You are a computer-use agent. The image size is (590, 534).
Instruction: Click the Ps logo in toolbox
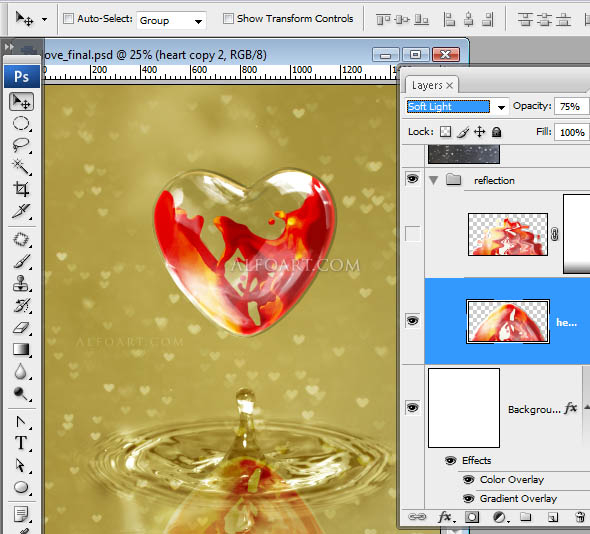click(x=21, y=77)
